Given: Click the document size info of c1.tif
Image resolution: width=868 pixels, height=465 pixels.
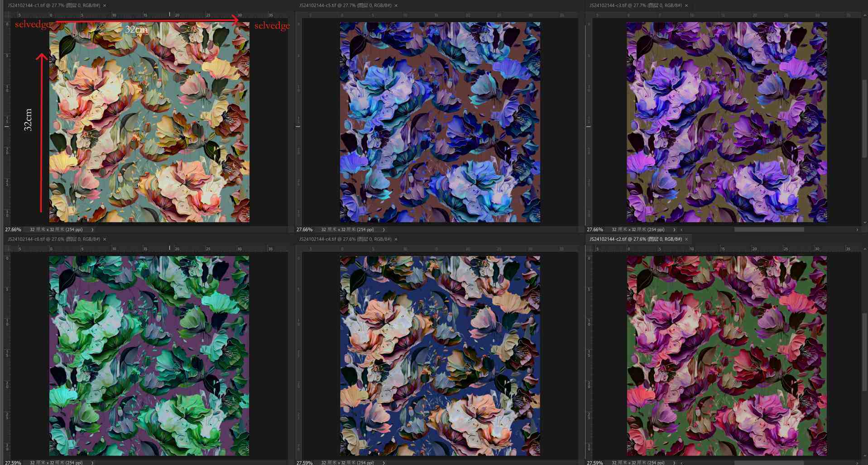Looking at the screenshot, I should (x=56, y=229).
